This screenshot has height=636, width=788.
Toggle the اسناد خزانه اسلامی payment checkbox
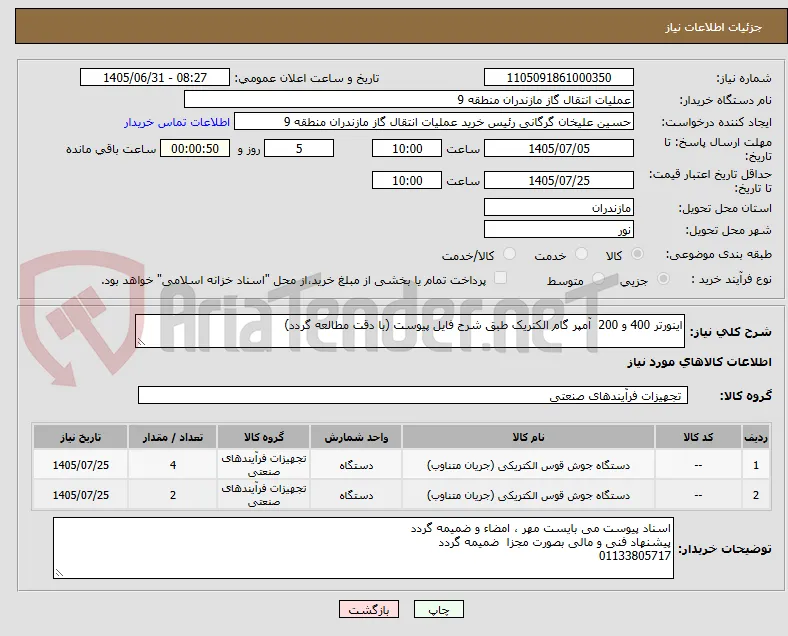pos(501,278)
